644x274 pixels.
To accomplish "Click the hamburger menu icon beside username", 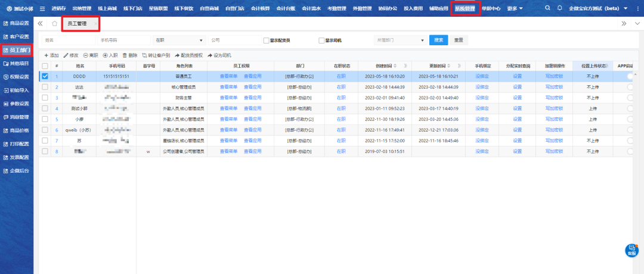I will point(42,8).
